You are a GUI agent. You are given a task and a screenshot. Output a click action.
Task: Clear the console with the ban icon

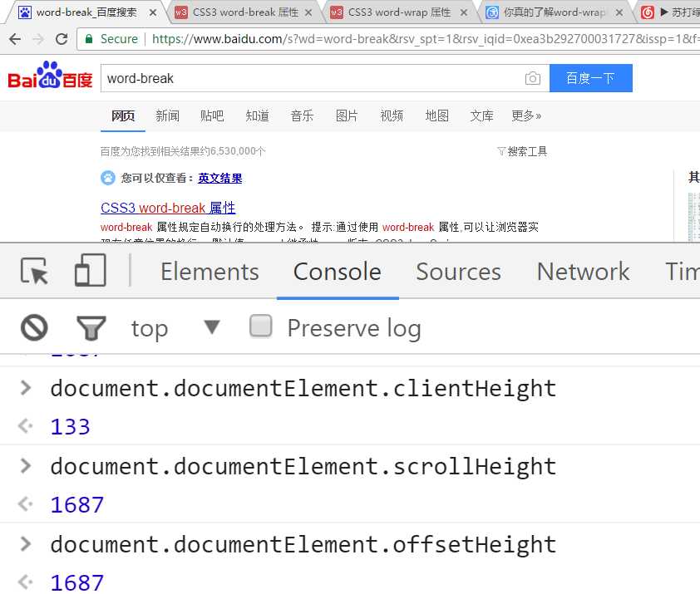point(34,327)
